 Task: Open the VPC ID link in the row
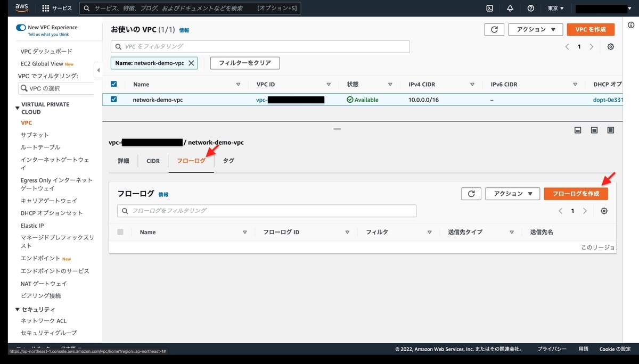pos(290,100)
